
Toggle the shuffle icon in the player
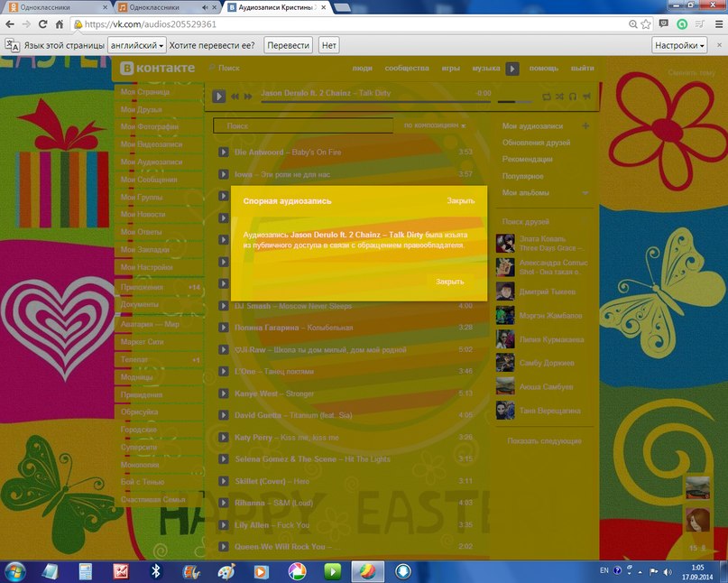(x=560, y=97)
